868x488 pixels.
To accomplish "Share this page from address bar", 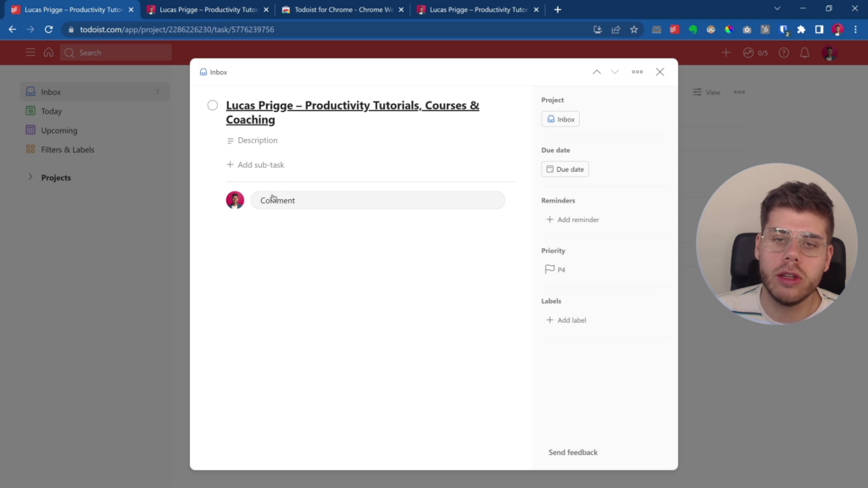I will point(615,30).
